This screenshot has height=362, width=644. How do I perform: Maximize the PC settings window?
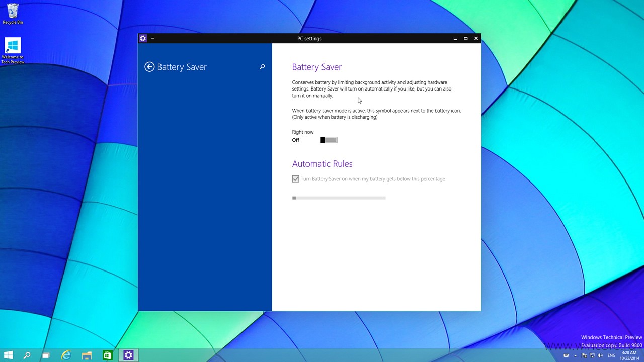(x=465, y=38)
